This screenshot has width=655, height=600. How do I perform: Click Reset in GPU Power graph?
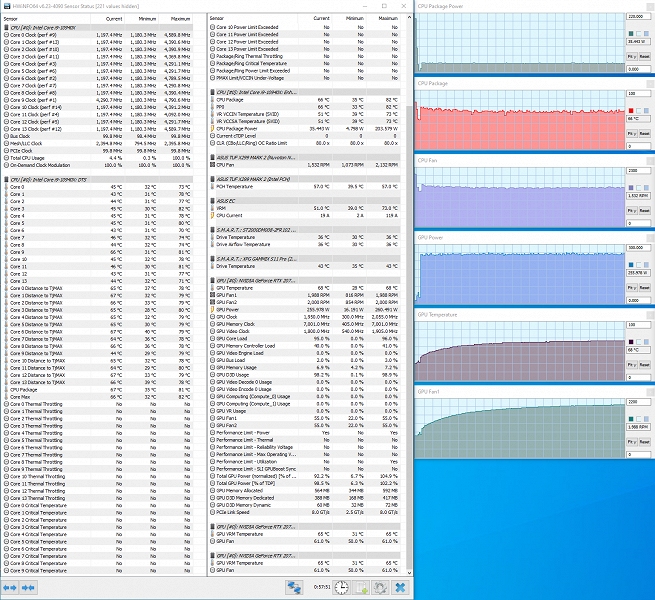644,288
